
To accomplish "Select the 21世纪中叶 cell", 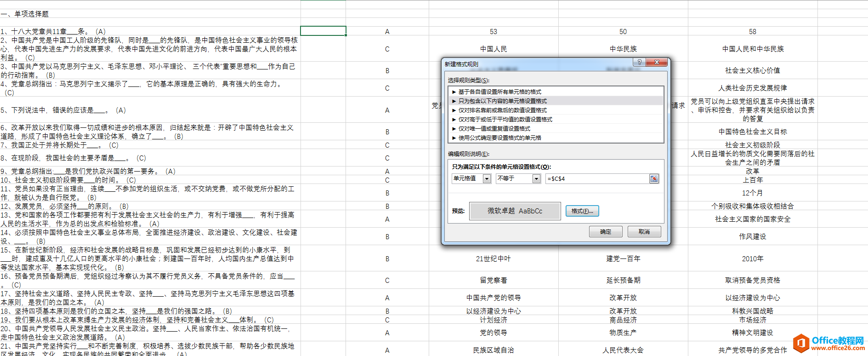I will 494,259.
